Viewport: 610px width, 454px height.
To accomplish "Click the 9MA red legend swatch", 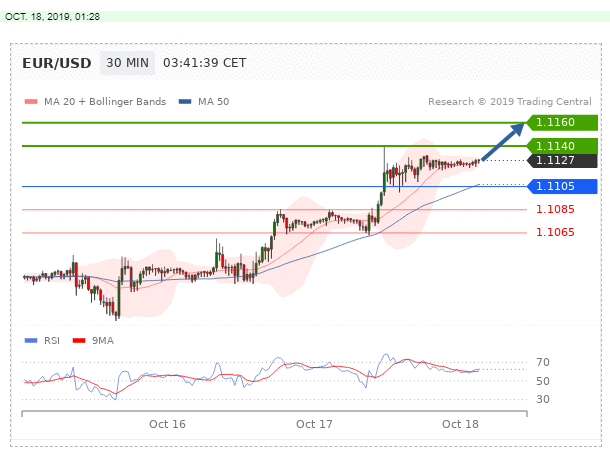I will coord(79,341).
